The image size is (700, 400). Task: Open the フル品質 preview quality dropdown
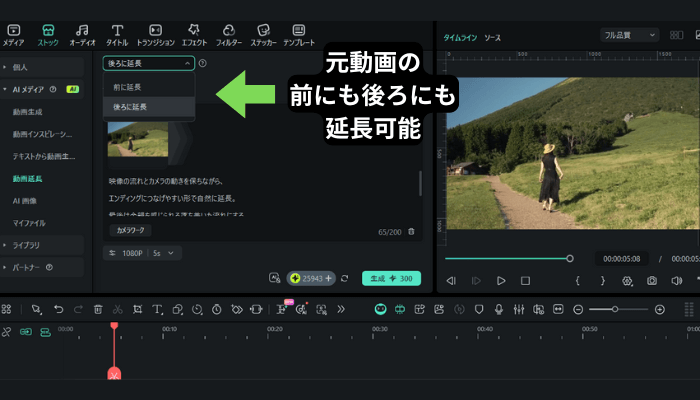629,35
